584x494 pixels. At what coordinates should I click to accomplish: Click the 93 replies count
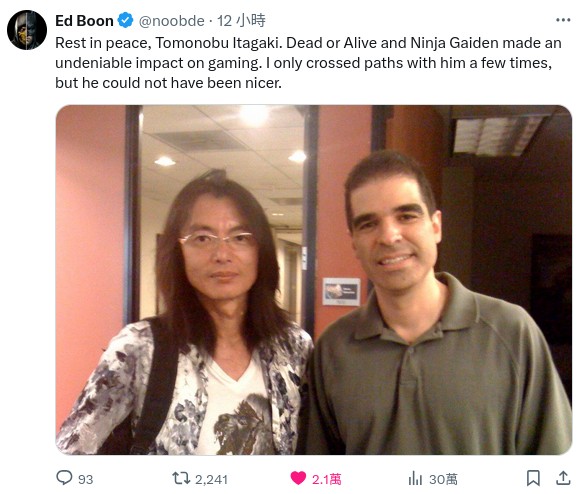click(86, 479)
